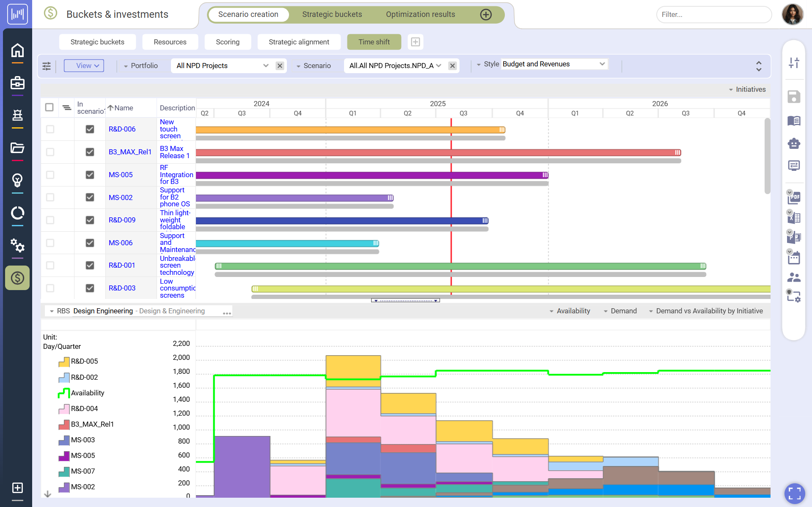Open the Home icon in left sidebar
The width and height of the screenshot is (812, 507).
click(17, 50)
